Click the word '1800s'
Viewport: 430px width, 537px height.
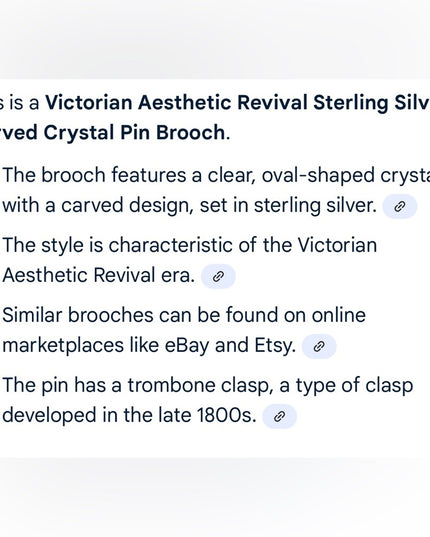(225, 415)
